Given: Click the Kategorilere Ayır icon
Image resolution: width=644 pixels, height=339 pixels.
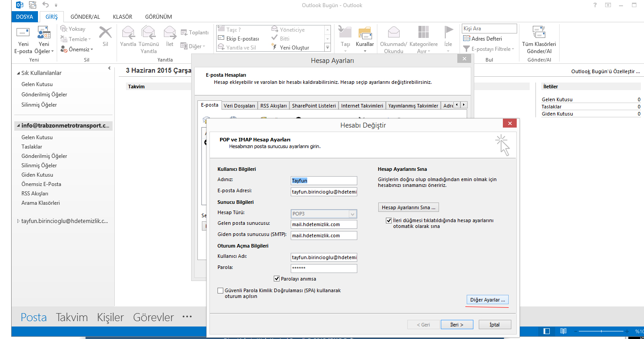Looking at the screenshot, I should tap(423, 33).
